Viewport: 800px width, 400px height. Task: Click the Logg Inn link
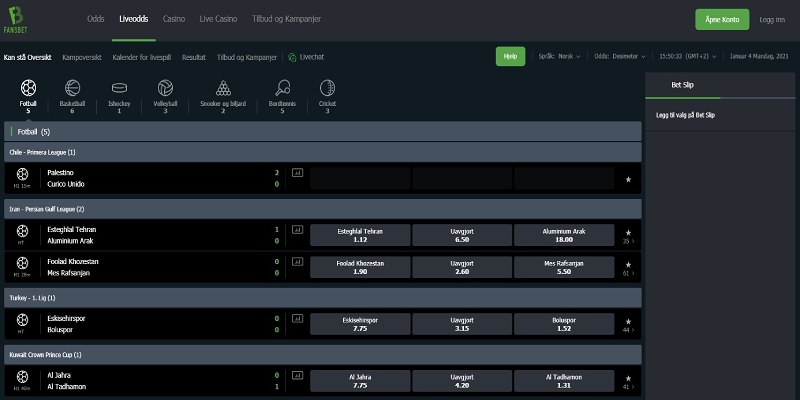point(772,20)
